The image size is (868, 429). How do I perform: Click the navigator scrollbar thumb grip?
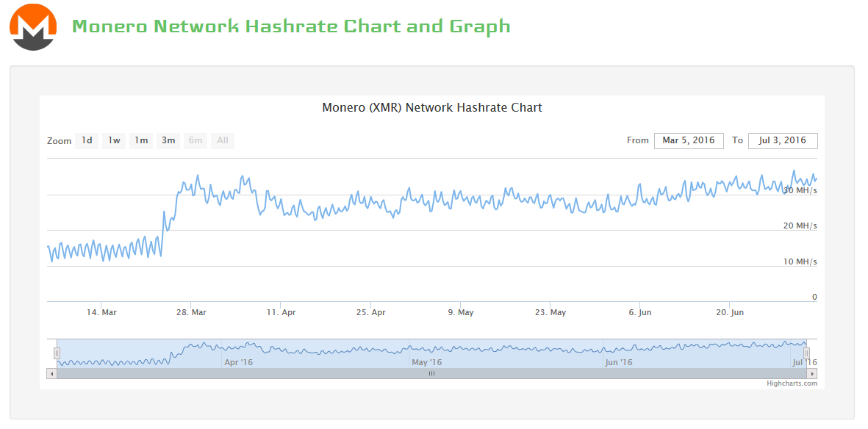coord(431,374)
